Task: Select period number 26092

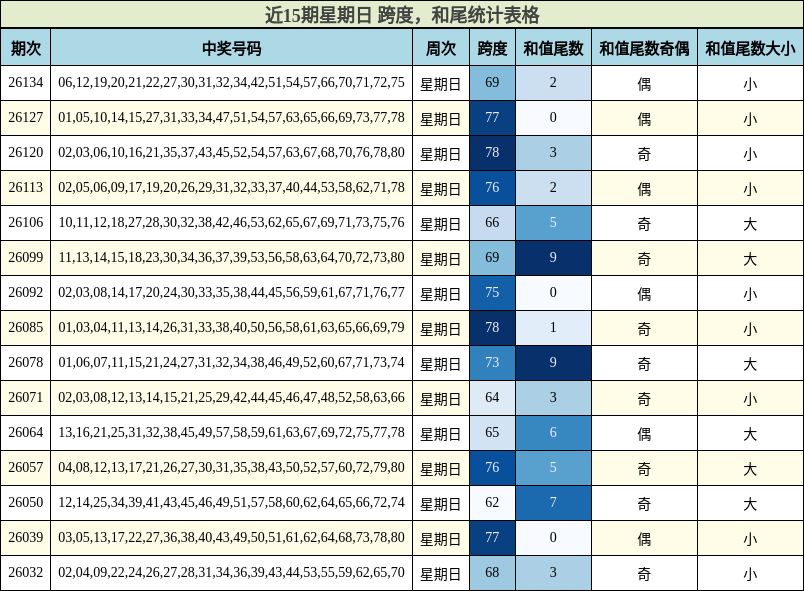Action: point(26,292)
